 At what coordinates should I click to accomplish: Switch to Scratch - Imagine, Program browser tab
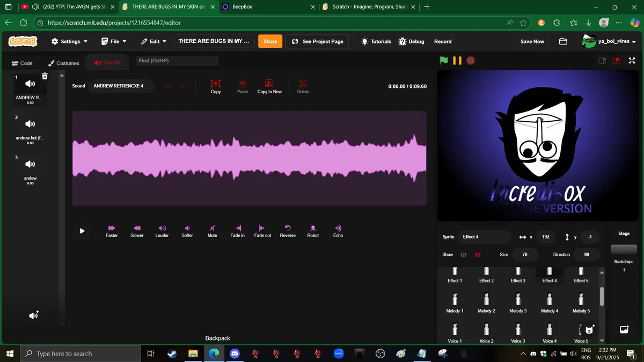(369, 7)
